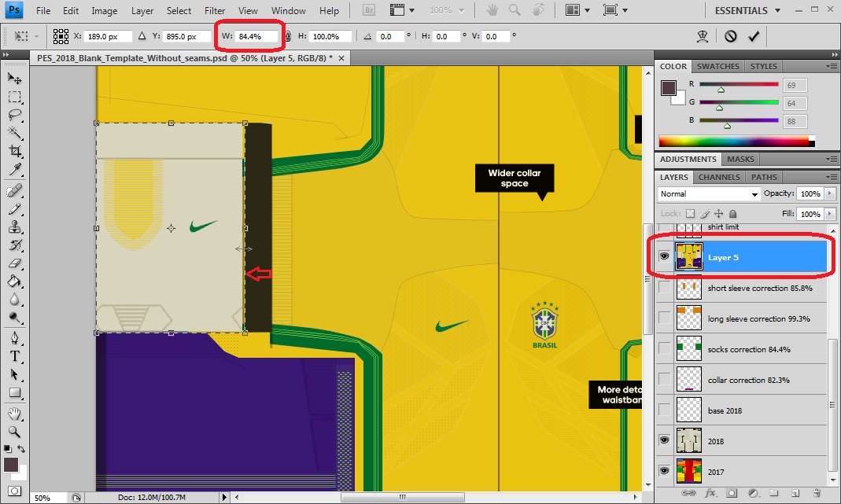Show collar correction 82.3% layer

[664, 380]
